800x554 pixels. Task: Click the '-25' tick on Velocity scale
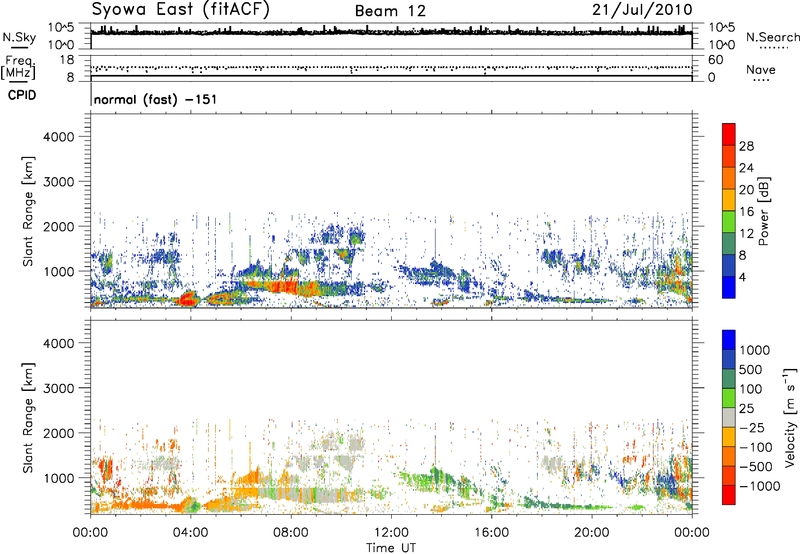point(752,427)
